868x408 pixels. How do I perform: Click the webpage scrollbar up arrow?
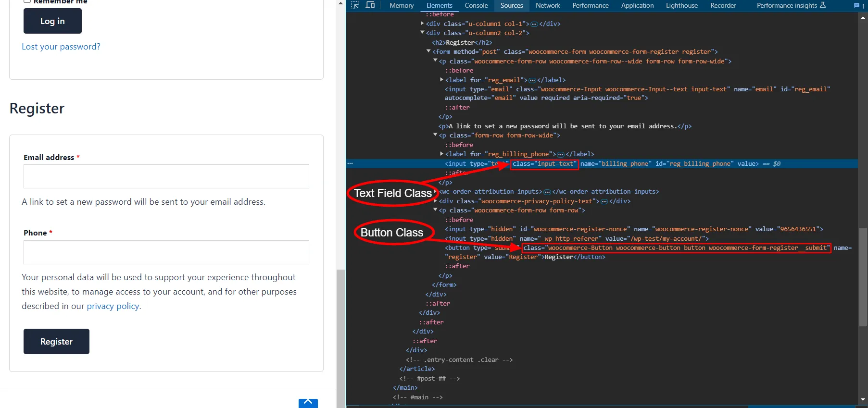coord(340,3)
